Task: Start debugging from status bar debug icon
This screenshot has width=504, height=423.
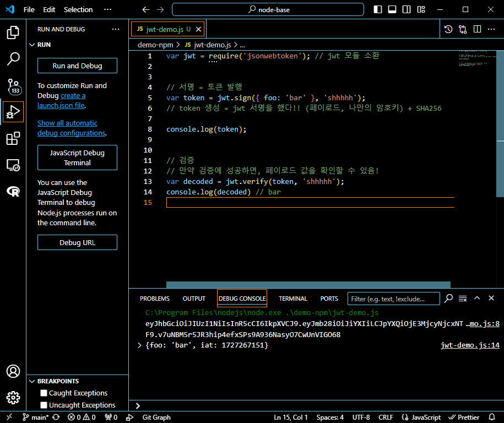Action: point(129,417)
